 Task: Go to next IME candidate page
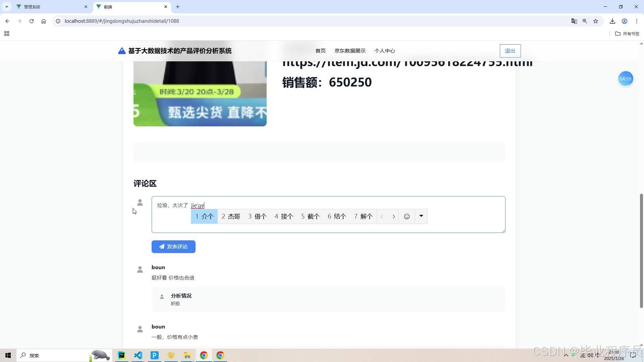point(394,217)
